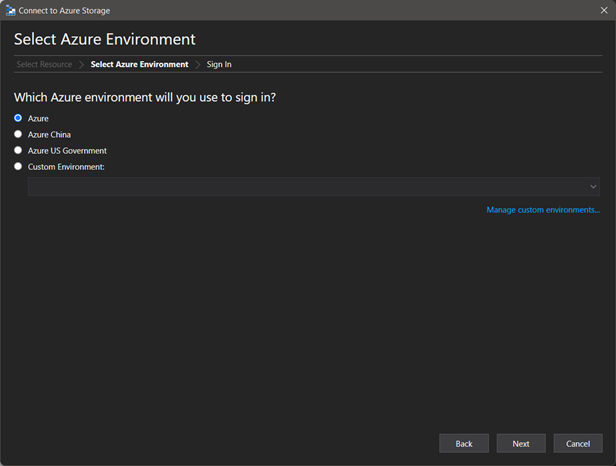This screenshot has width=616, height=466.
Task: Close the Connect to Azure Storage dialog
Action: [602, 10]
